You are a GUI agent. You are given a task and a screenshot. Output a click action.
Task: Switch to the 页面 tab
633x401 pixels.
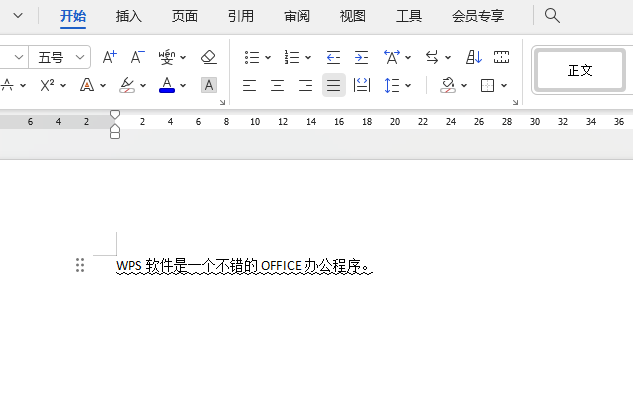click(185, 16)
